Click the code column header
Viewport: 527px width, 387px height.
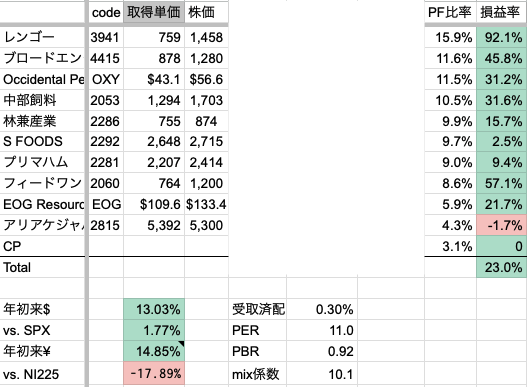(x=106, y=12)
